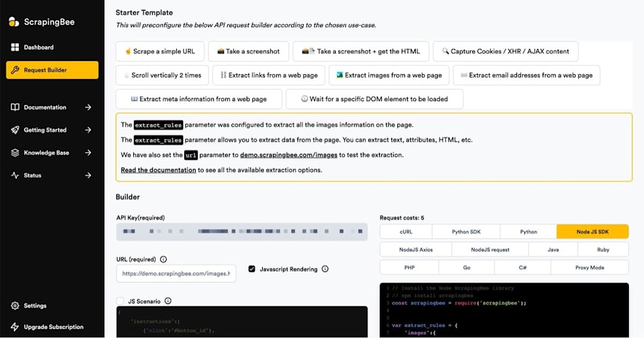Image resolution: width=644 pixels, height=338 pixels.
Task: Click the Request costs: 5 text
Action: (x=402, y=218)
